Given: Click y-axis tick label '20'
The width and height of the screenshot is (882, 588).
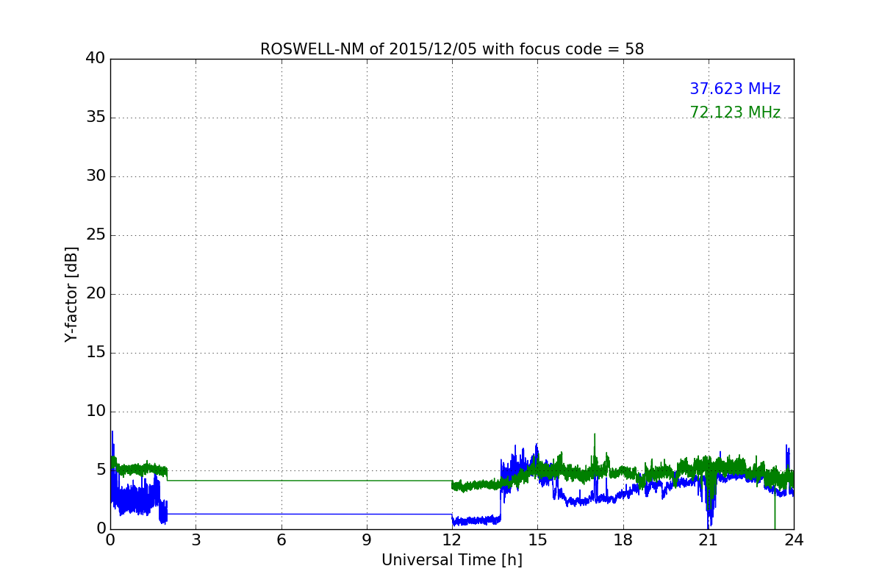Looking at the screenshot, I should pos(96,294).
